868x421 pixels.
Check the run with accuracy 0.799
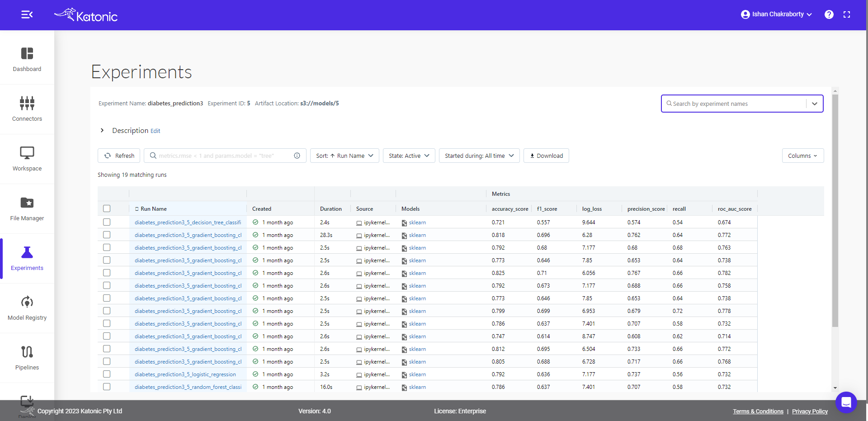(x=107, y=311)
